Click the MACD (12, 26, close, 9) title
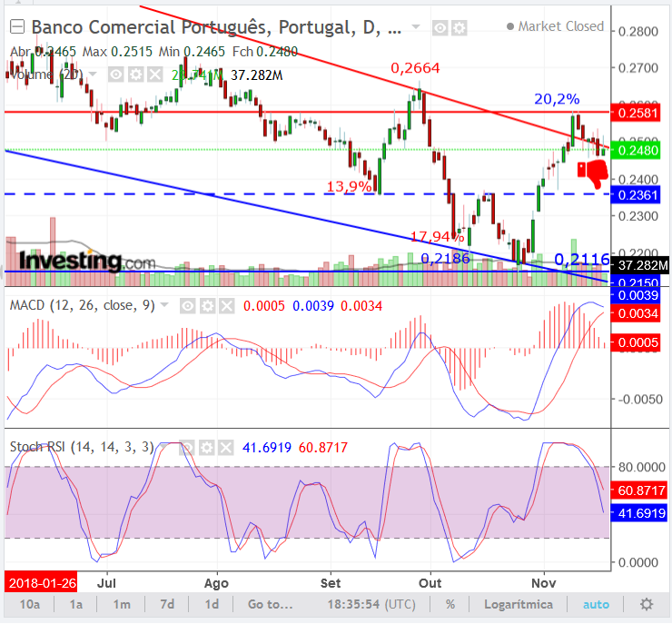Viewport: 672px width, 624px height. click(83, 305)
